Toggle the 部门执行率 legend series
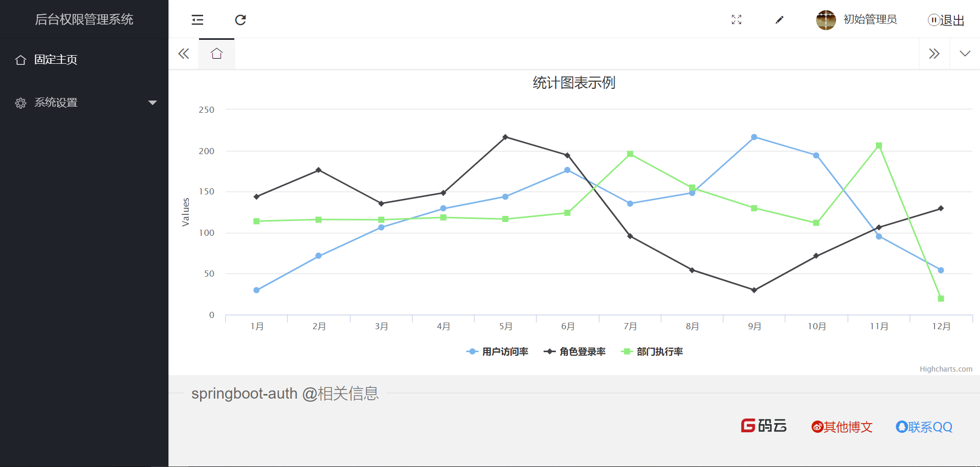This screenshot has height=467, width=980. coord(652,352)
